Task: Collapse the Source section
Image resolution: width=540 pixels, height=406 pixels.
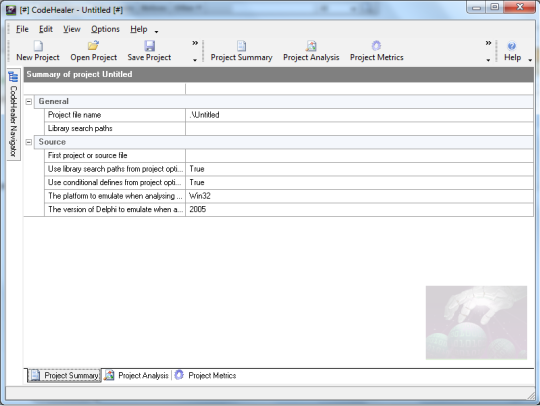Action: pos(29,142)
